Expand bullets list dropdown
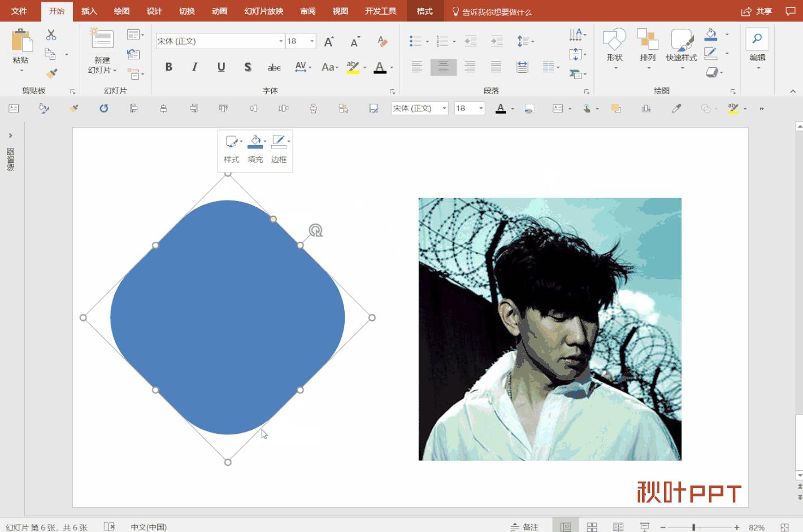This screenshot has width=803, height=532. click(x=427, y=41)
